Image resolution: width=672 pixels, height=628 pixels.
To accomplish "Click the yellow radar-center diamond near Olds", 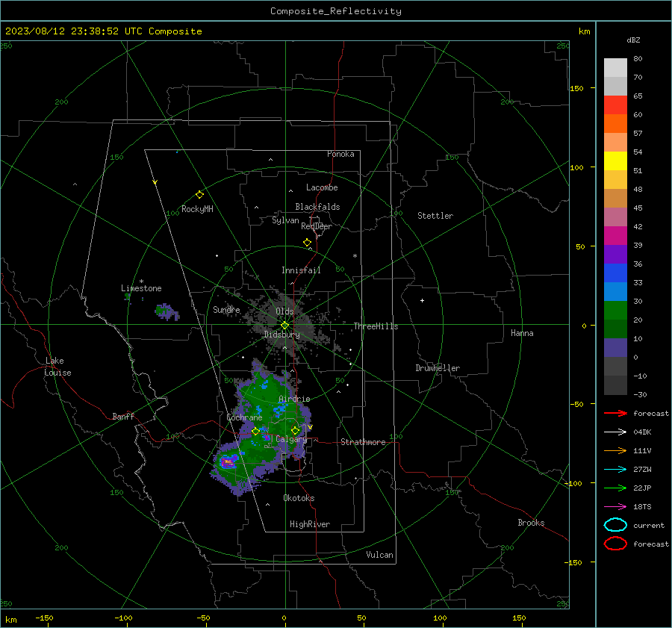I will (284, 325).
